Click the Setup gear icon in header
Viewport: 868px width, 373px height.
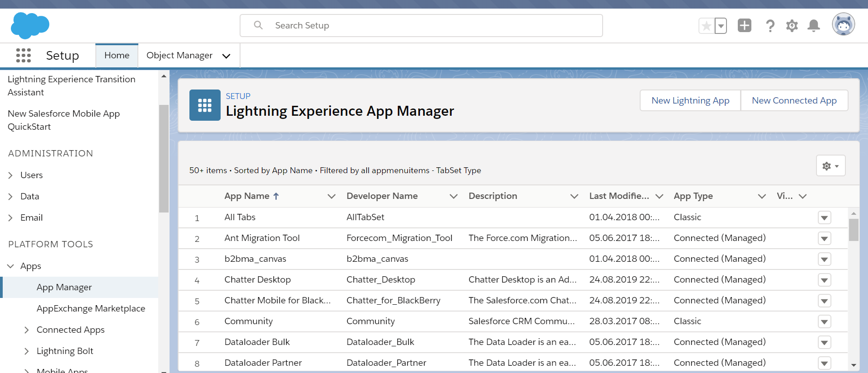[792, 26]
